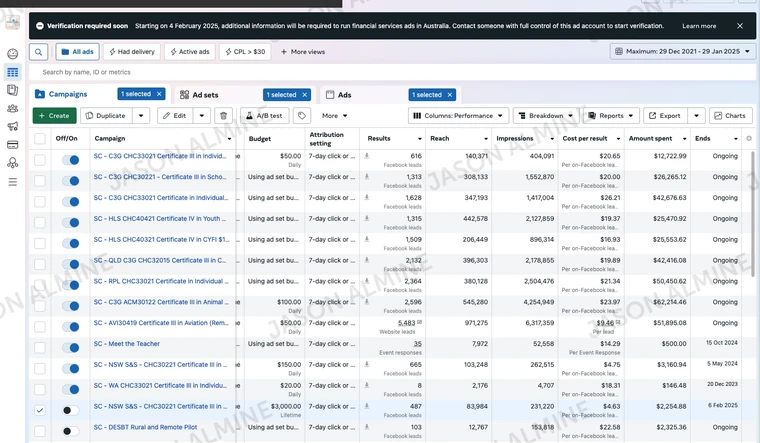Open the billing card icon in sidebar
The width and height of the screenshot is (760, 443).
13,144
